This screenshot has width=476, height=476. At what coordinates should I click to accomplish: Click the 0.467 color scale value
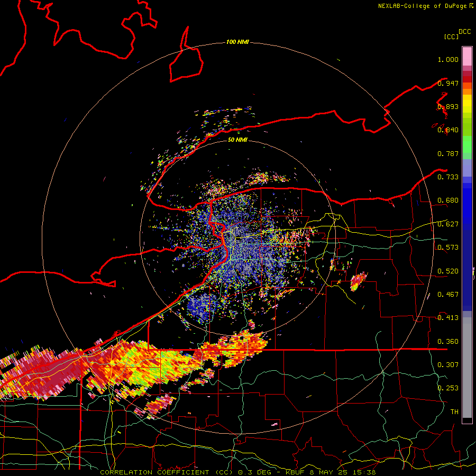point(448,294)
